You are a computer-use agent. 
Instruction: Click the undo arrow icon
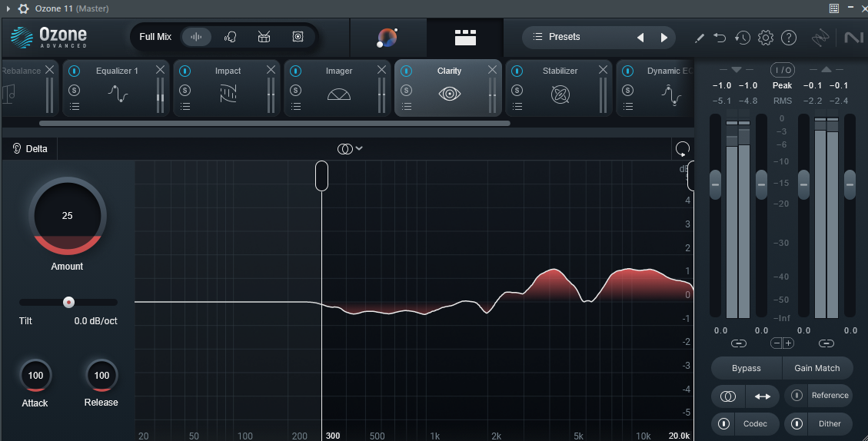pyautogui.click(x=720, y=38)
